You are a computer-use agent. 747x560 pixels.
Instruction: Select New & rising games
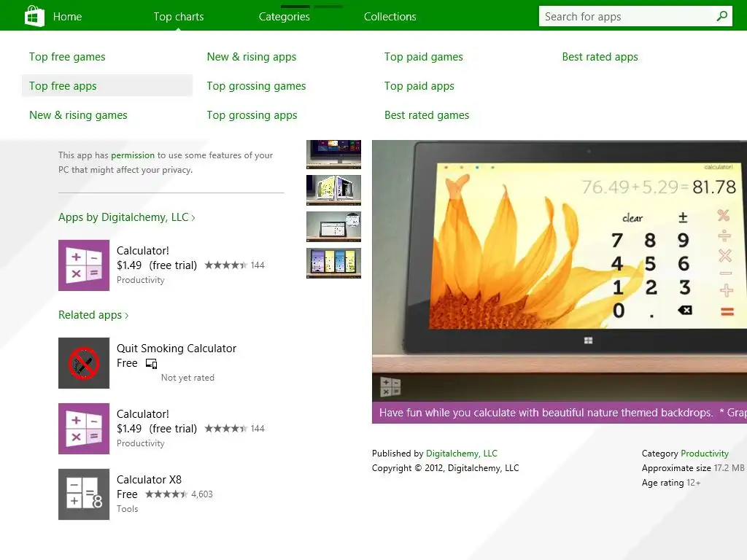click(78, 114)
